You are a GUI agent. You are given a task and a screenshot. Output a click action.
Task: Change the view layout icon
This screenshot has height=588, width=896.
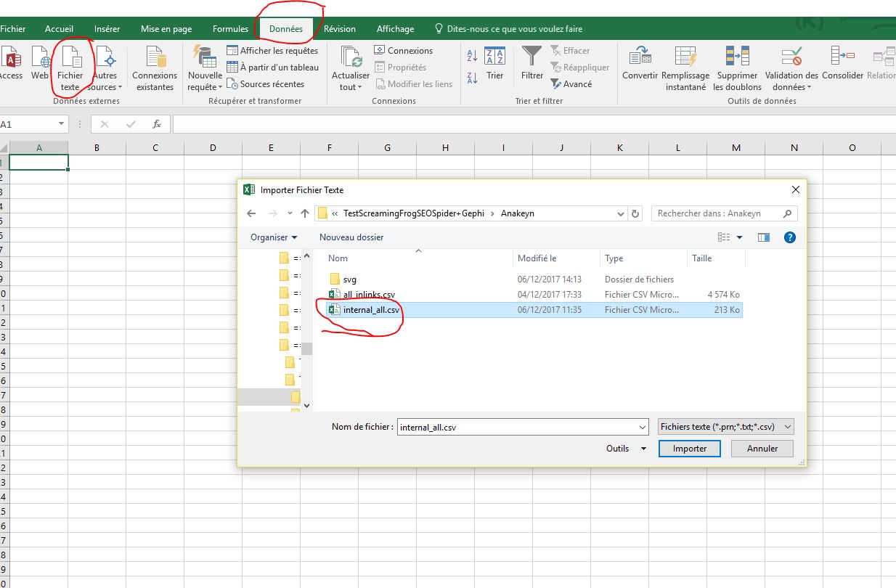coord(724,237)
